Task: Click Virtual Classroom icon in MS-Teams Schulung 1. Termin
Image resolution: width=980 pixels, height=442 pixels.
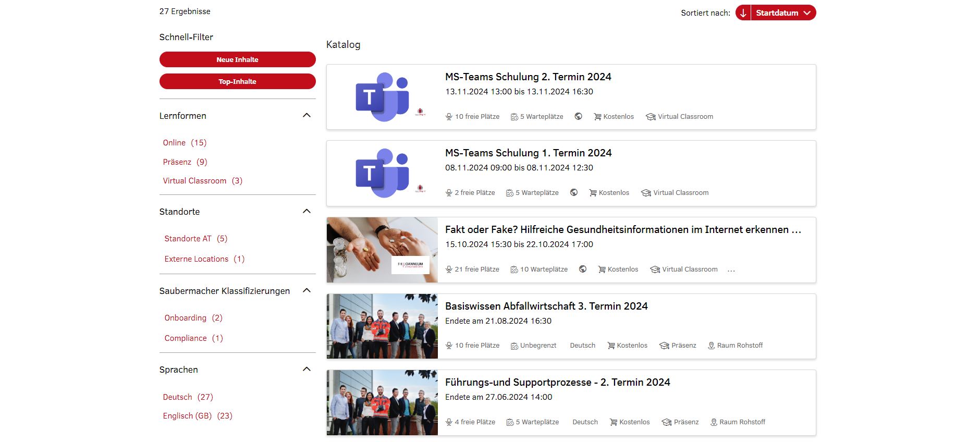Action: tap(646, 193)
